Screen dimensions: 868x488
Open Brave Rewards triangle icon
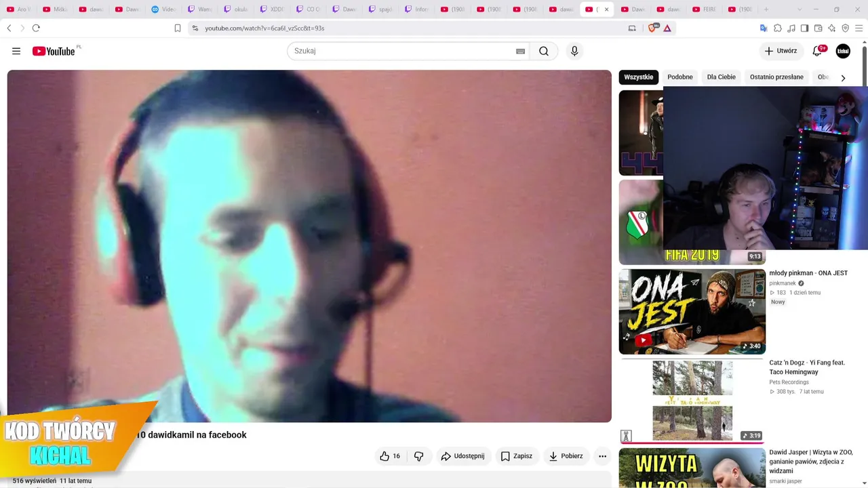[667, 28]
